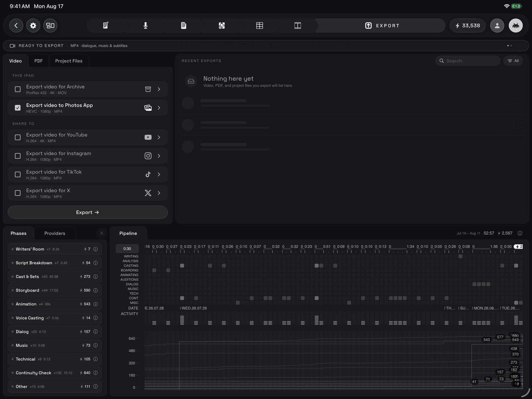Open the Pipeline info icon

[x=520, y=233]
